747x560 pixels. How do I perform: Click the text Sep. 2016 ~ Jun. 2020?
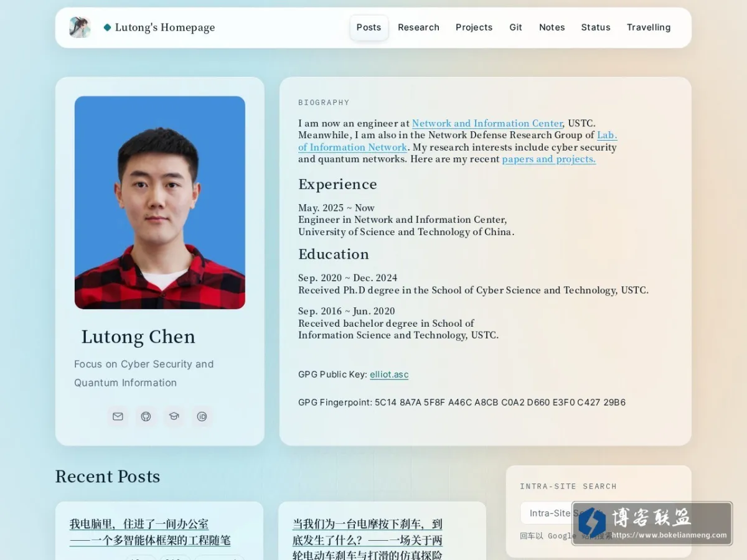(x=346, y=311)
